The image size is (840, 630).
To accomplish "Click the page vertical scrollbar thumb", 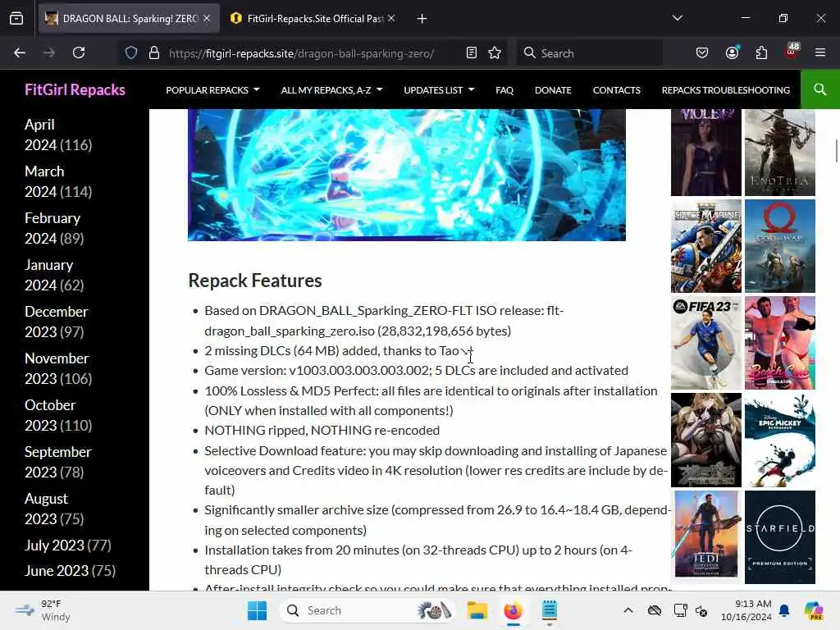I will [836, 150].
